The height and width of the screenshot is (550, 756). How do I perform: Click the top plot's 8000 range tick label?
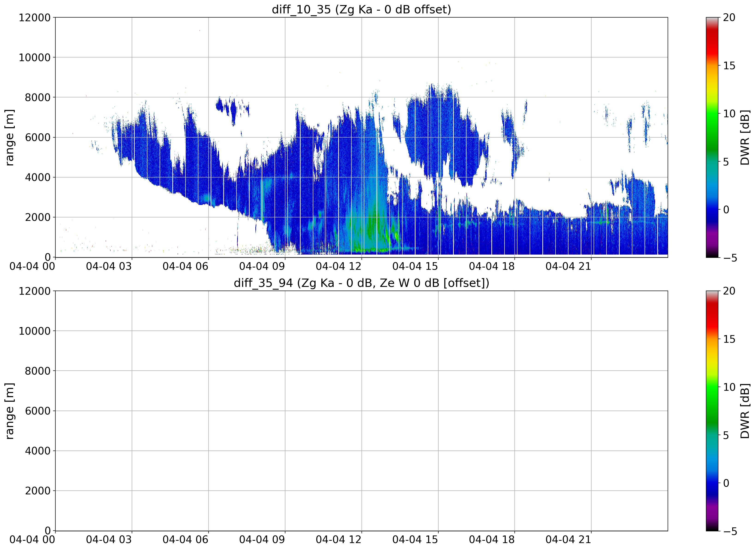(38, 97)
